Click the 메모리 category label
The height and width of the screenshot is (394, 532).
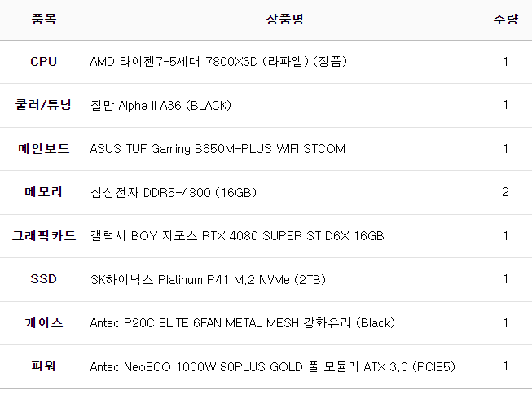point(44,192)
